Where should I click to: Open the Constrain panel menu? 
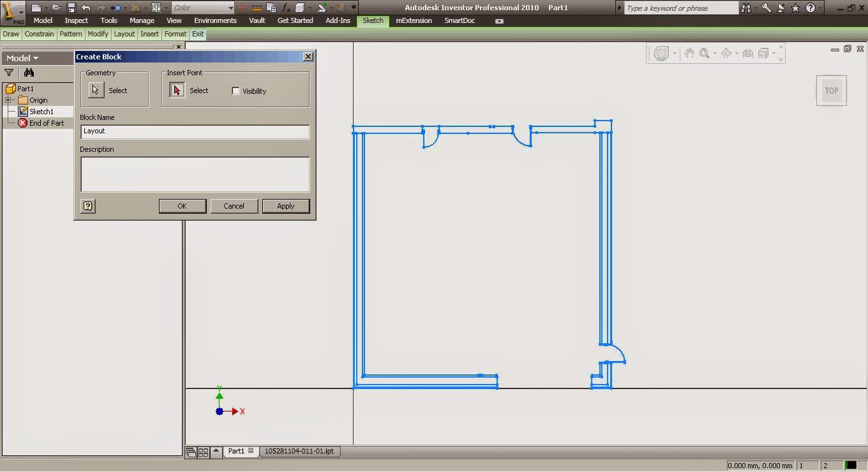tap(39, 34)
